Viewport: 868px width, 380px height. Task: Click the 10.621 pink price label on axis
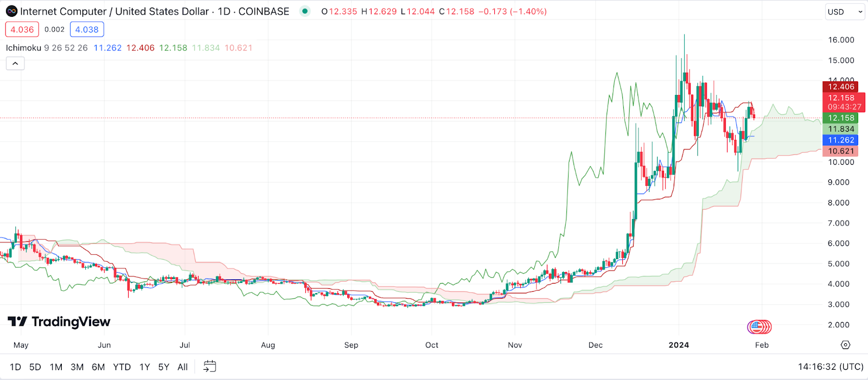tap(840, 151)
